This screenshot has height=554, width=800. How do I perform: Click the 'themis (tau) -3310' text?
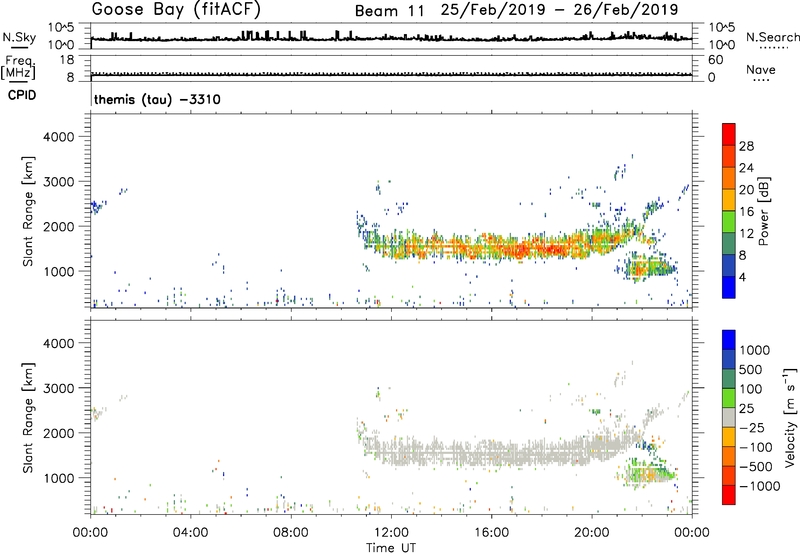tap(157, 99)
